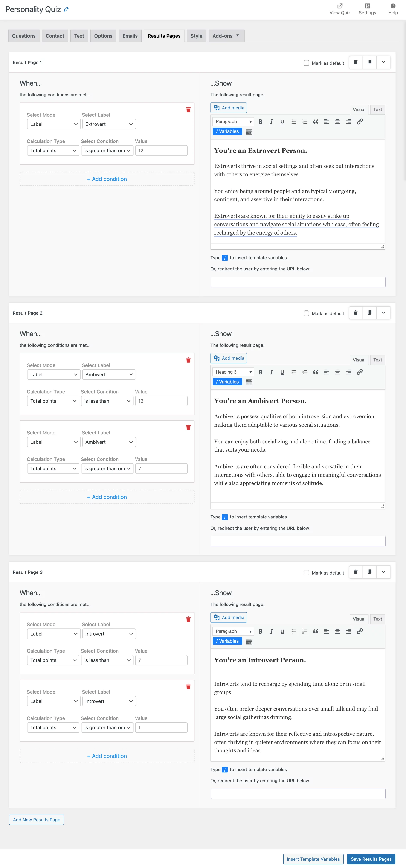Switch to the Style tab
The height and width of the screenshot is (868, 406).
pos(196,36)
